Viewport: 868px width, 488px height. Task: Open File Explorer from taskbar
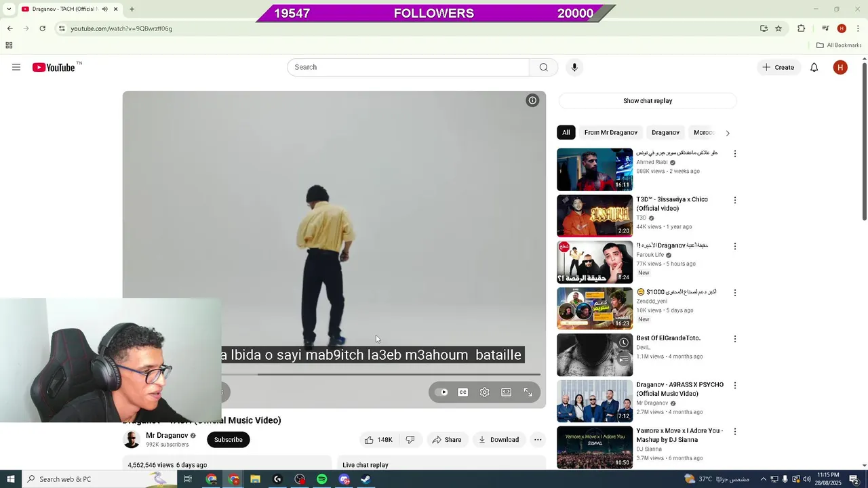255,479
